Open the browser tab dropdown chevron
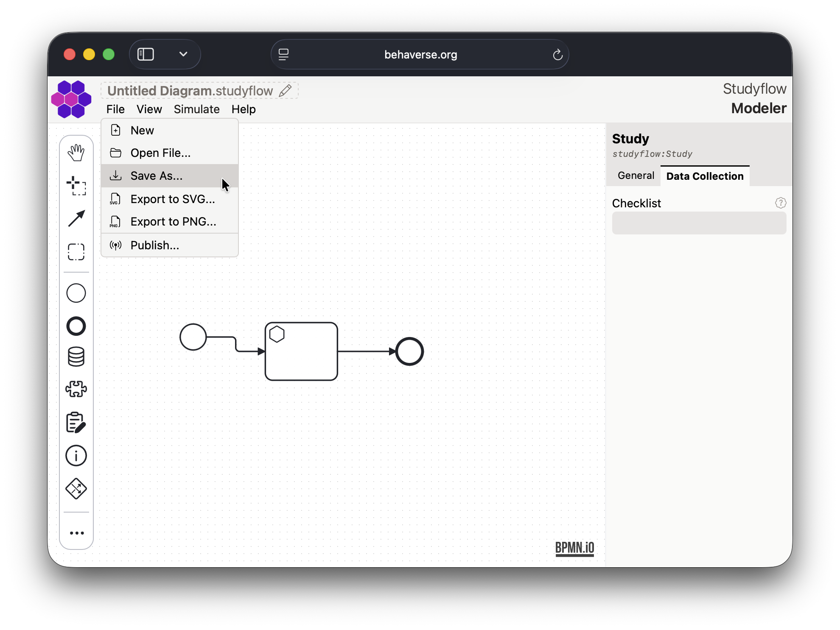840x630 pixels. coord(183,54)
